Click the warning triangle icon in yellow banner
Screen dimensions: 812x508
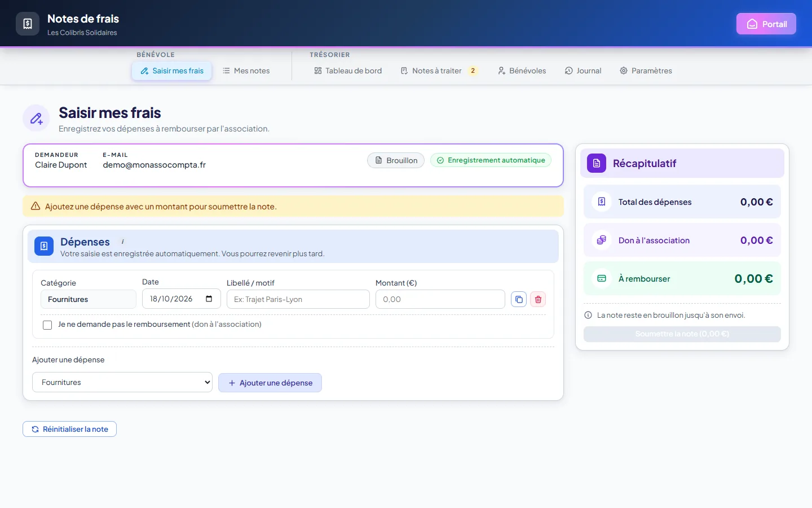[36, 206]
